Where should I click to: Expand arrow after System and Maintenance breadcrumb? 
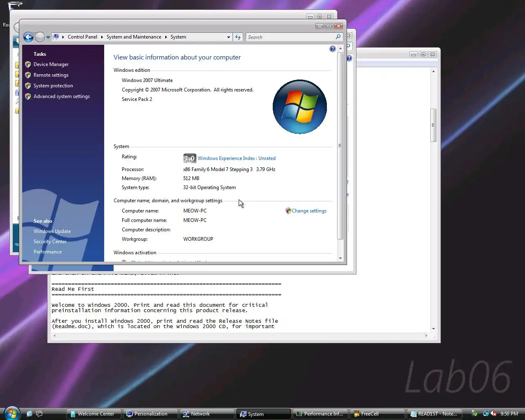pyautogui.click(x=166, y=37)
